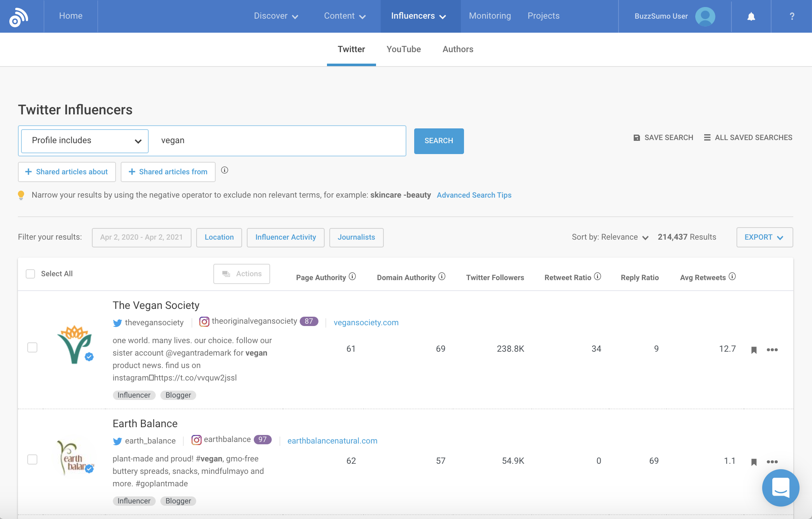
Task: Click Twitter bird icon for earth_balance
Action: (117, 441)
